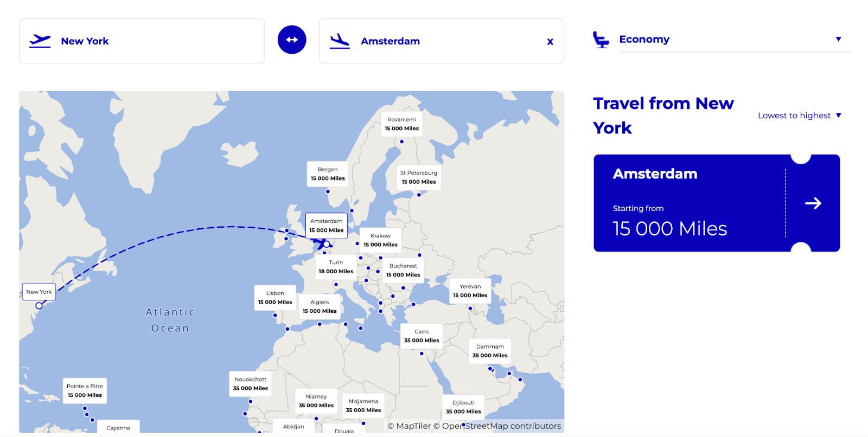Click the cabin seat icon
Screen dimensions: 868x437
601,40
